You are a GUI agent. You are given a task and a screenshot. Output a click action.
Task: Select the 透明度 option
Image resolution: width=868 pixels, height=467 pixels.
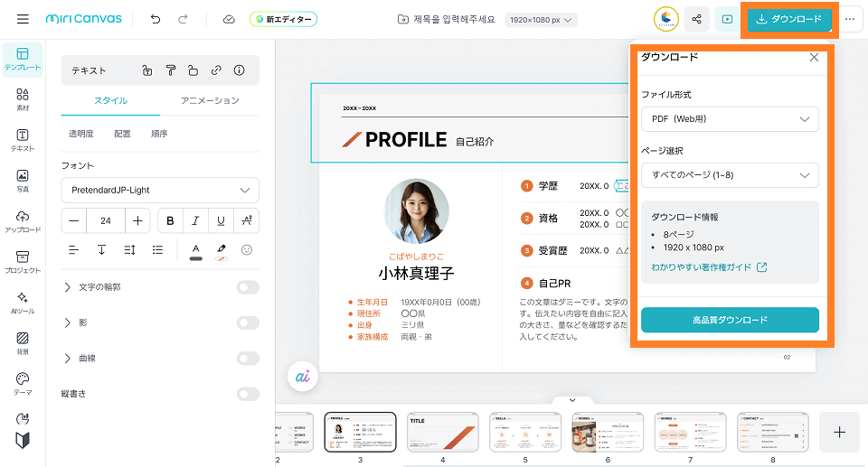81,134
